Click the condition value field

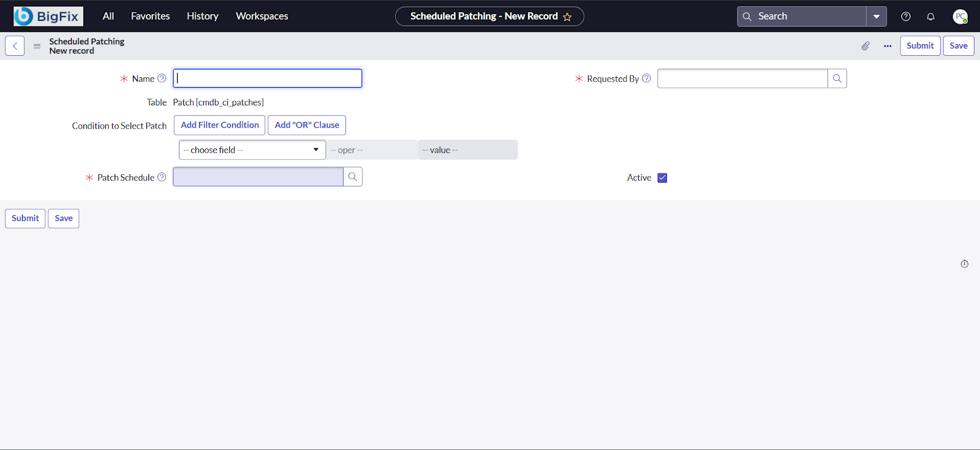click(x=468, y=150)
